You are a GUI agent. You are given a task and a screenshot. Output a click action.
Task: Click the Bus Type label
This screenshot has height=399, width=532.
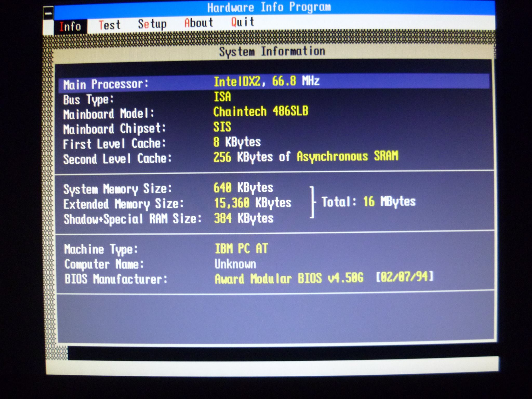click(x=89, y=100)
